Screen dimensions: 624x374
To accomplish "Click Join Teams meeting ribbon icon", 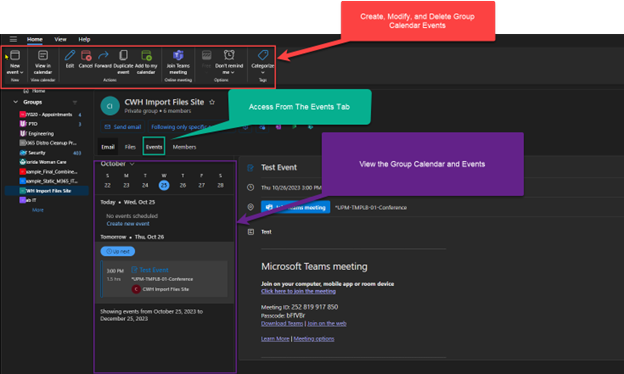I will 178,55.
